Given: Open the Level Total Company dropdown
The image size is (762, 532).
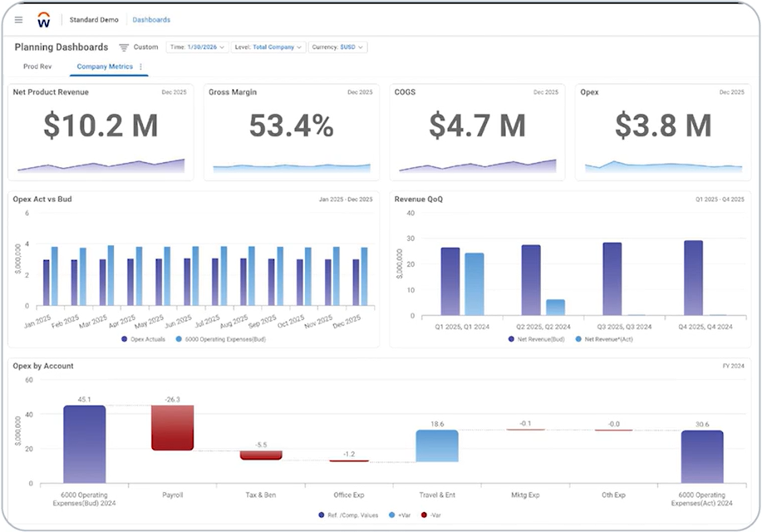Looking at the screenshot, I should tap(269, 47).
